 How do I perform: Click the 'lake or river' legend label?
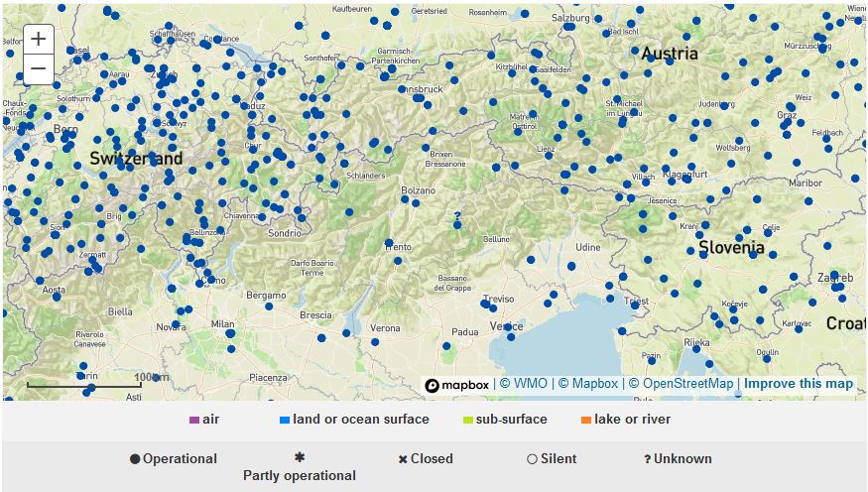pos(632,420)
